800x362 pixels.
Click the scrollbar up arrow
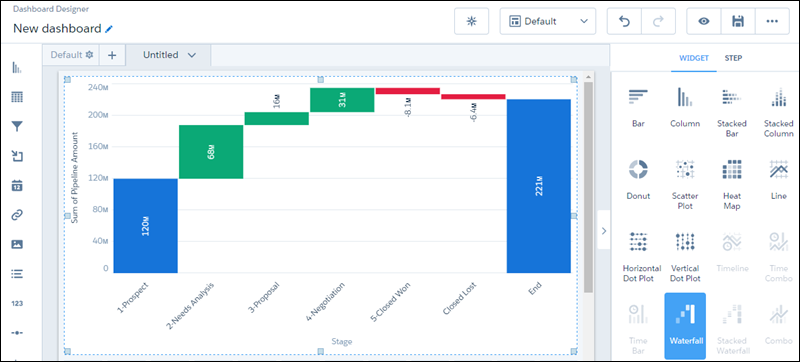[x=588, y=76]
